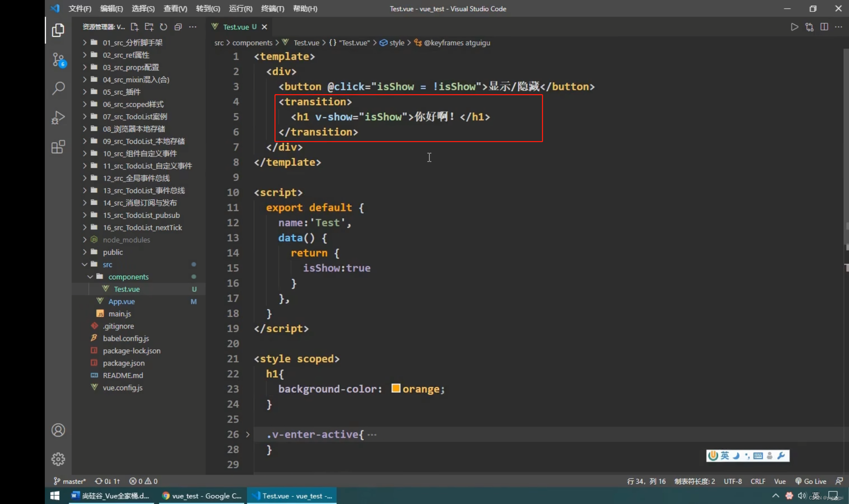849x504 pixels.
Task: Split the editor to the right
Action: 824,27
